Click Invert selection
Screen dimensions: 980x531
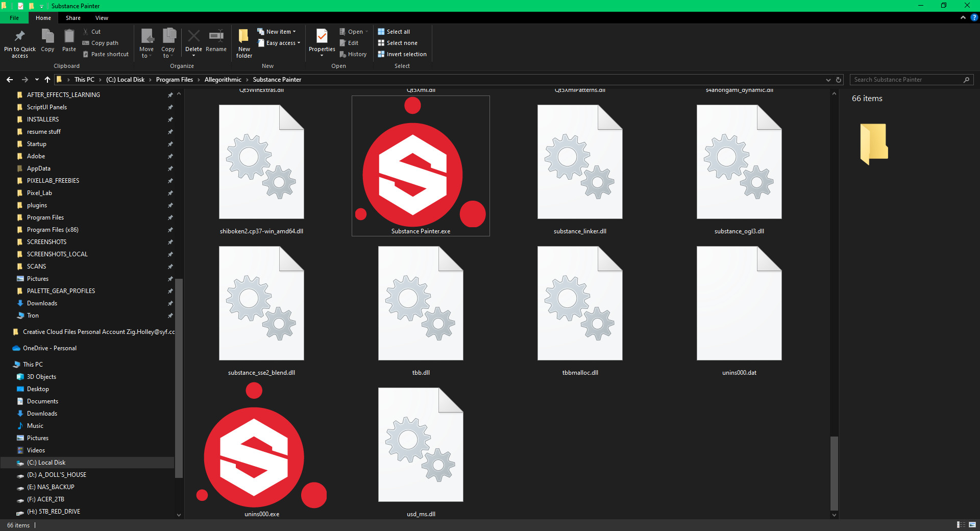(402, 54)
